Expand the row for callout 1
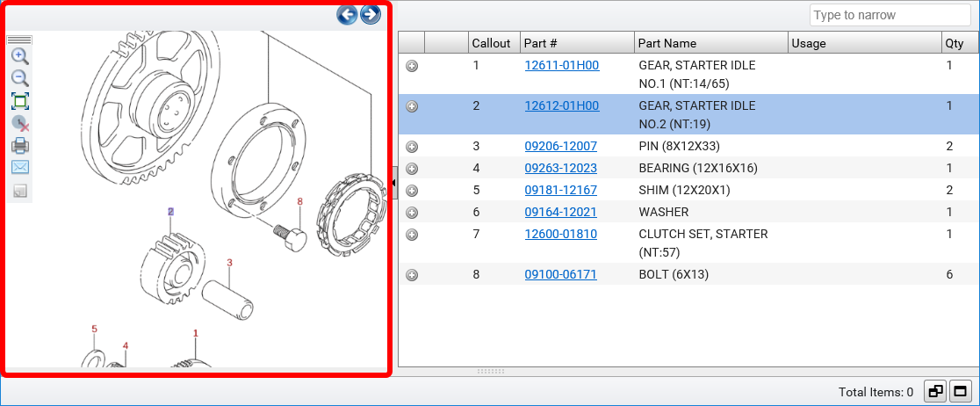This screenshot has height=406, width=980. click(412, 66)
